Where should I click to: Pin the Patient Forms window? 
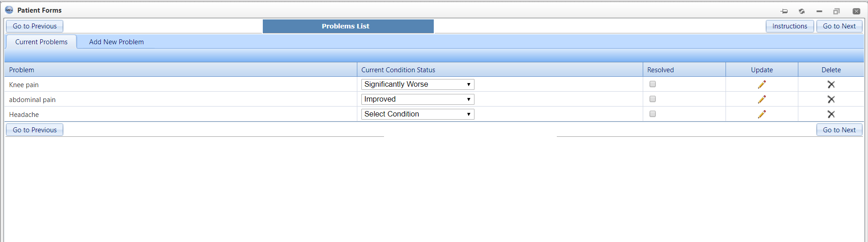point(784,11)
